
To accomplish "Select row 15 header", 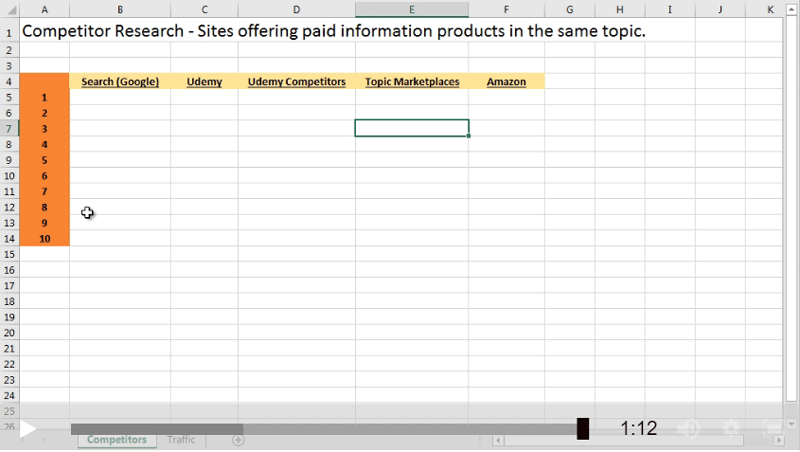I will click(9, 254).
